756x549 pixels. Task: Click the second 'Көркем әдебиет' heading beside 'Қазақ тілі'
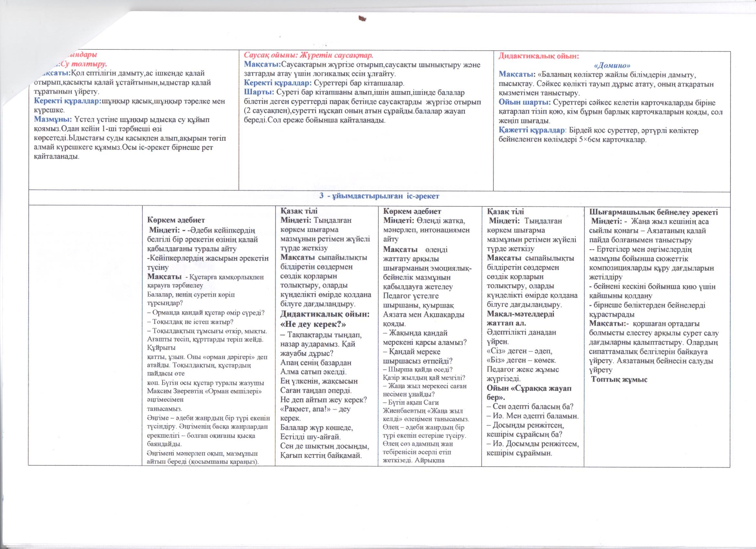[x=412, y=211]
